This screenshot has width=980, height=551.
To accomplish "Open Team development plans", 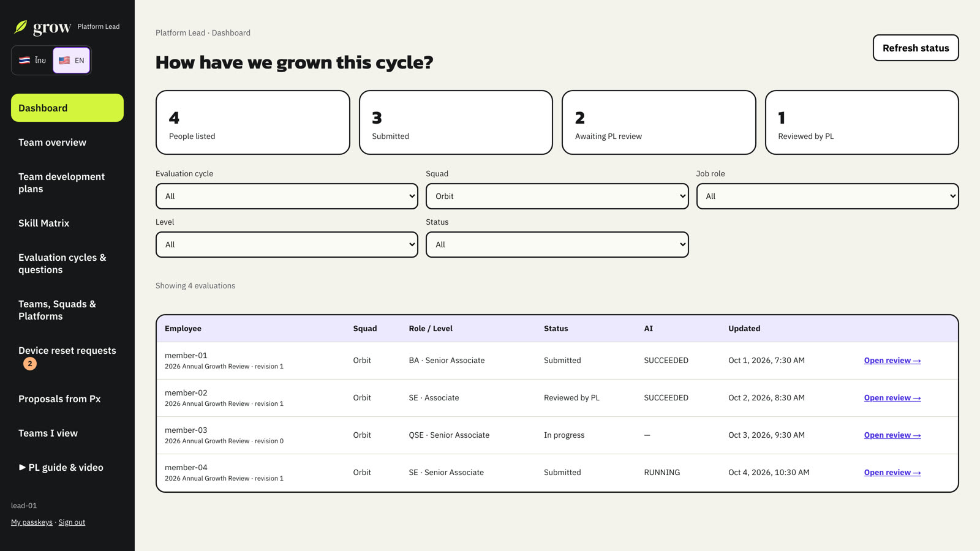I will [x=67, y=182].
